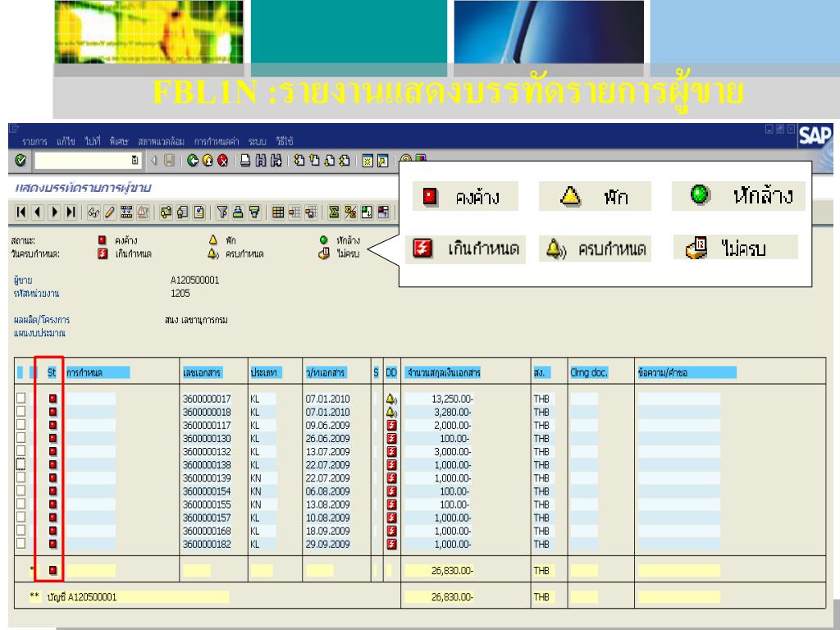The height and width of the screenshot is (630, 840).
Task: Select the Clrng doc. column header
Action: coord(589,372)
